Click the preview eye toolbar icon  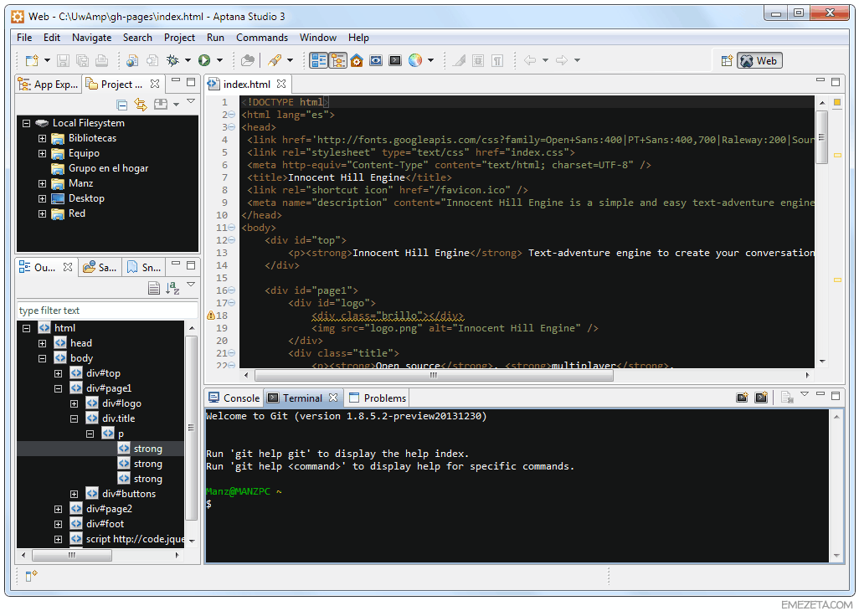(376, 60)
